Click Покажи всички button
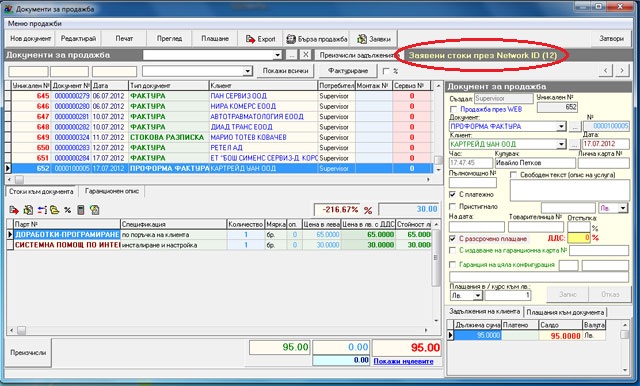The height and width of the screenshot is (386, 640). 285,71
